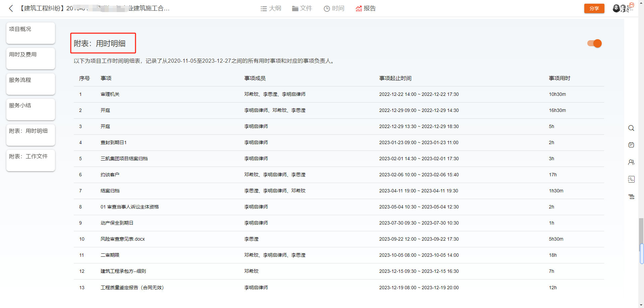Click time range 2023-12-19 08:00 ~ 20:00
The height and width of the screenshot is (308, 644).
[419, 288]
